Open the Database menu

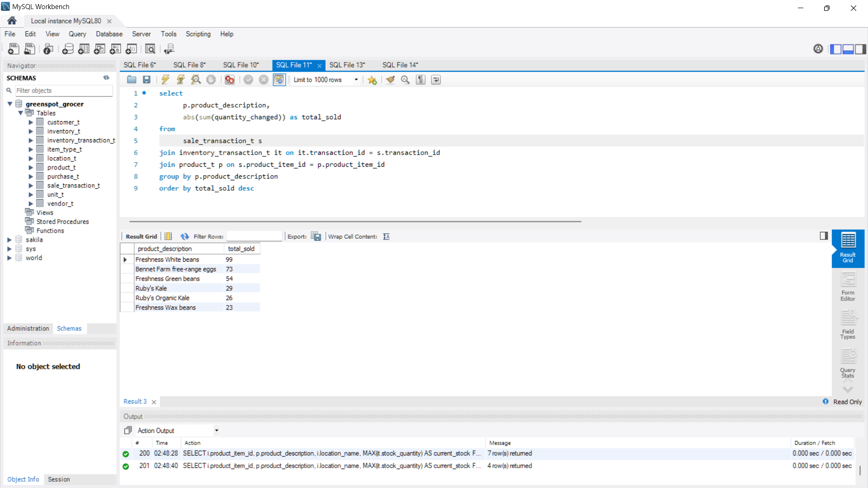pos(109,34)
